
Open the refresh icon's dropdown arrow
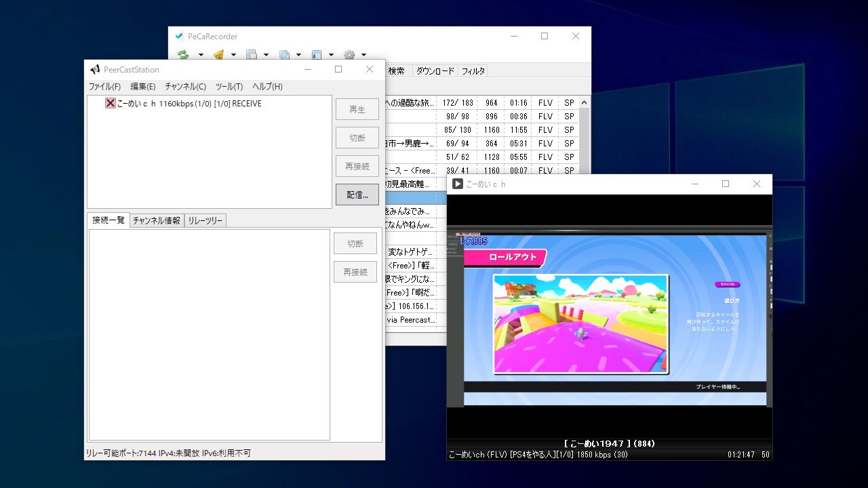click(x=201, y=55)
